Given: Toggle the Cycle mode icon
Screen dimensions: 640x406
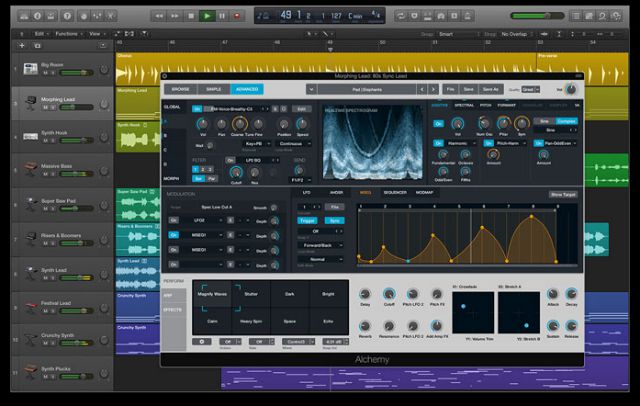Looking at the screenshot, I should pos(400,16).
